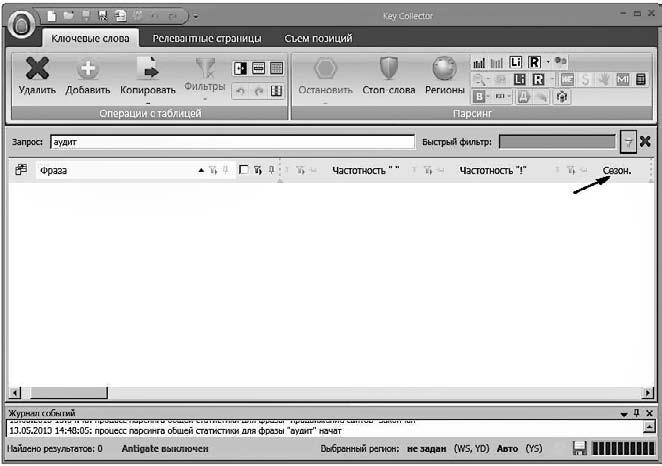Clear the quick filter with X icon
The height and width of the screenshot is (466, 662).
coord(645,142)
